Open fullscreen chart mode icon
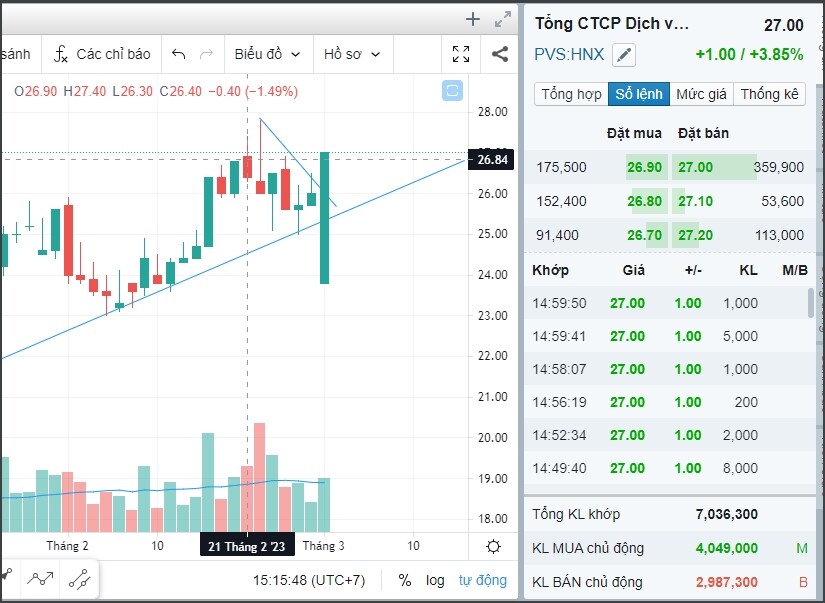825x603 pixels. point(461,54)
